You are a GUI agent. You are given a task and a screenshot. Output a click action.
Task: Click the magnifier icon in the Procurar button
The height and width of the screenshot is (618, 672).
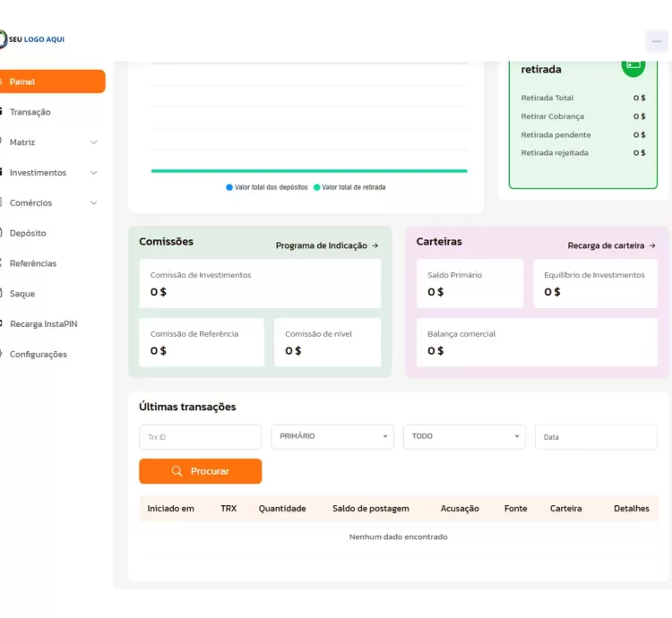click(177, 471)
